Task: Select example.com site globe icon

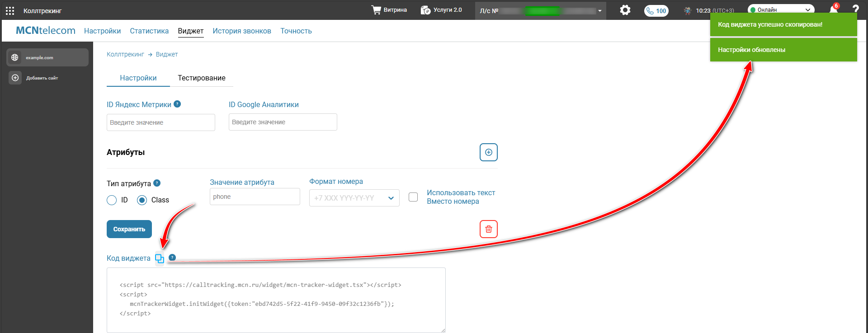Action: point(15,57)
